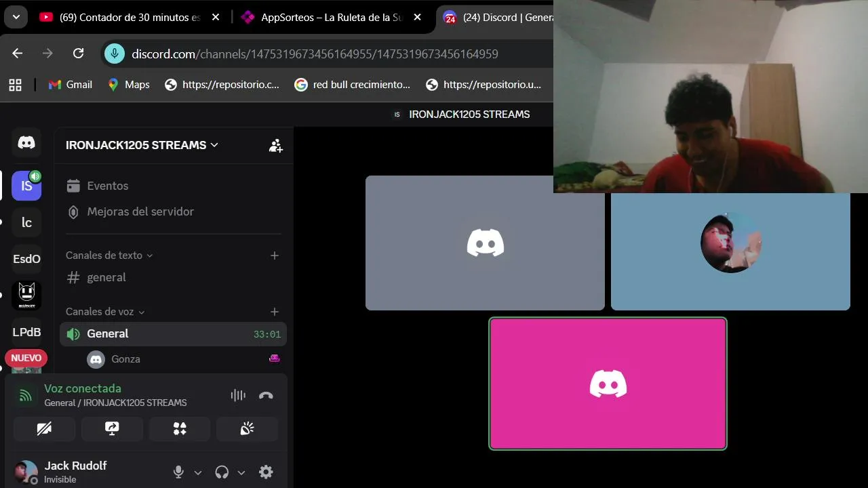This screenshot has width=868, height=488.
Task: Create a text channel with plus icon
Action: pos(274,256)
